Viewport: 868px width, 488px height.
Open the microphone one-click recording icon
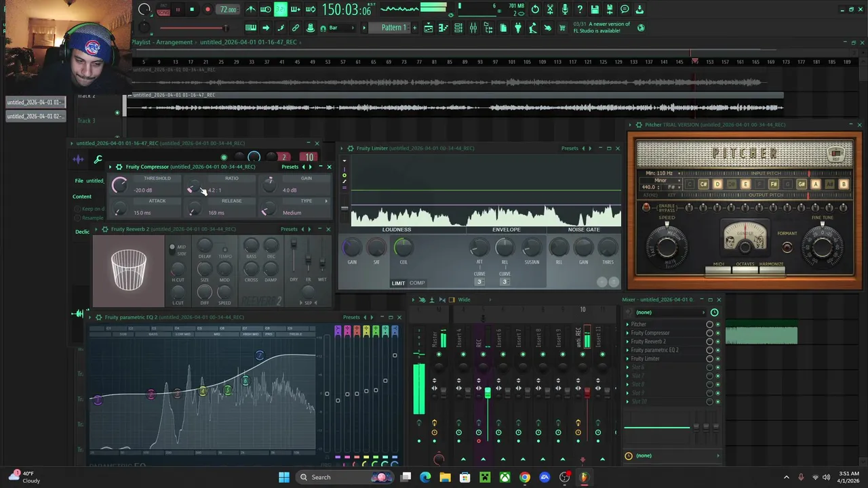(565, 9)
